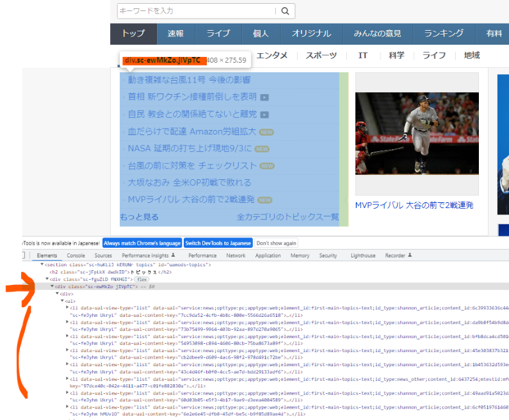Expand li with content-key 73b75499
This screenshot has height=420, width=509.
pos(67,322)
